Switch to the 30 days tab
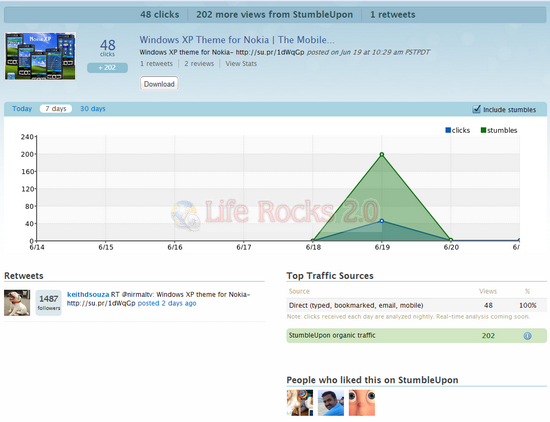Image resolution: width=550 pixels, height=422 pixels. point(93,109)
